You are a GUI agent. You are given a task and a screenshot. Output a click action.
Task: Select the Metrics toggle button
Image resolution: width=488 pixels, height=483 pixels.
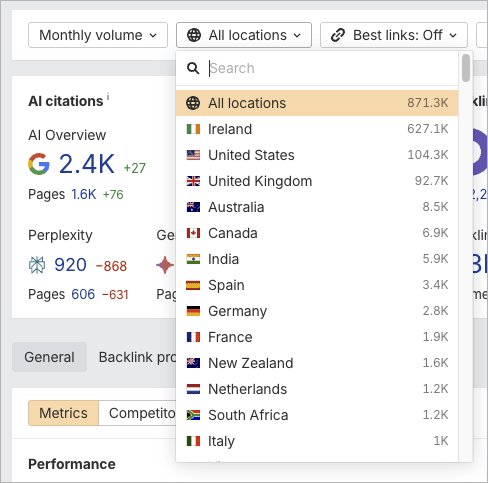pyautogui.click(x=63, y=413)
